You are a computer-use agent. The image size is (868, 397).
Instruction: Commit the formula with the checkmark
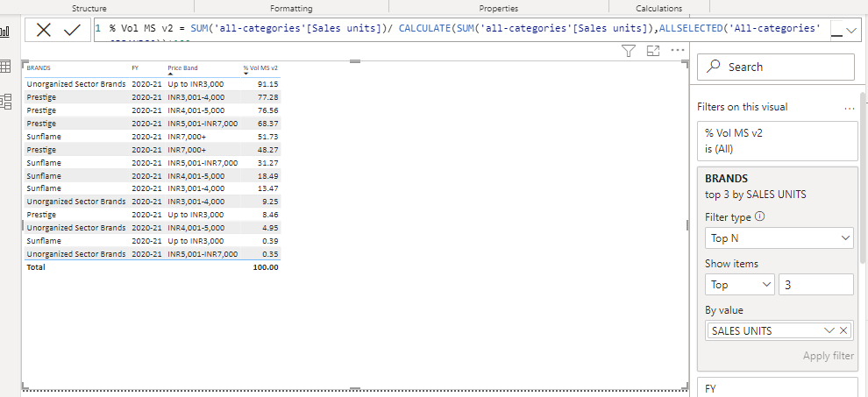pyautogui.click(x=72, y=30)
